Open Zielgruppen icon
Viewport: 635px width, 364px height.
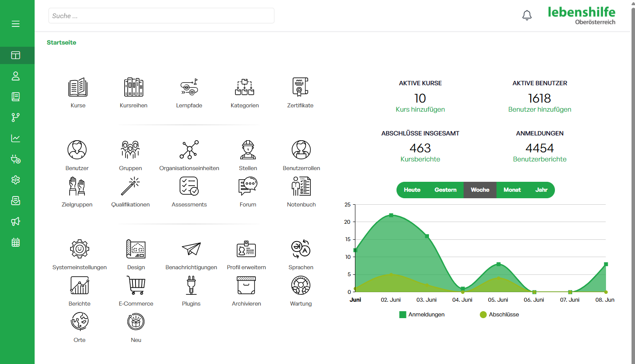(x=77, y=186)
